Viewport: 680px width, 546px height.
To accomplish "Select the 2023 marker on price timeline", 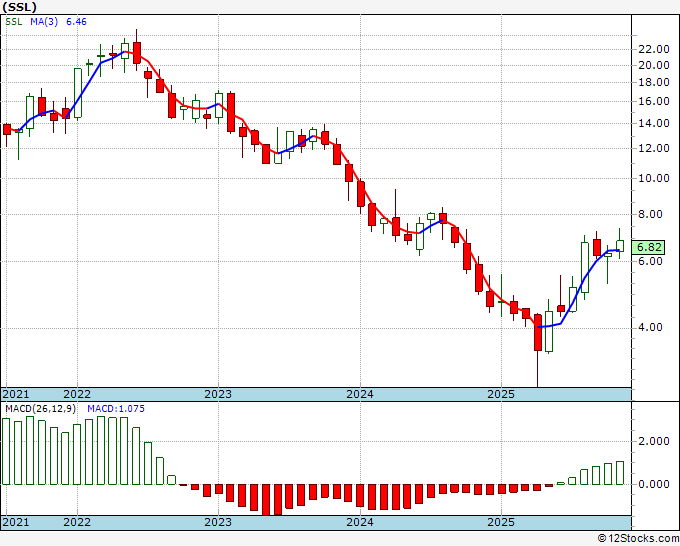I will click(218, 394).
